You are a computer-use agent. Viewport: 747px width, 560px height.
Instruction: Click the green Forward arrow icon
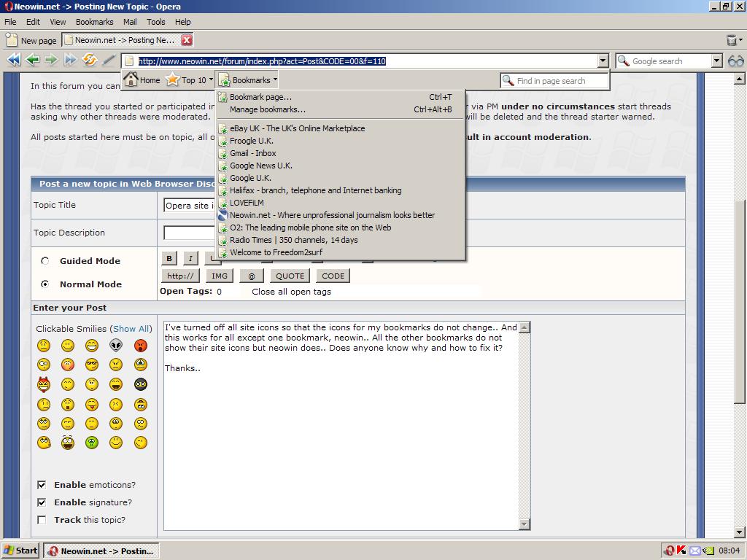coord(51,60)
